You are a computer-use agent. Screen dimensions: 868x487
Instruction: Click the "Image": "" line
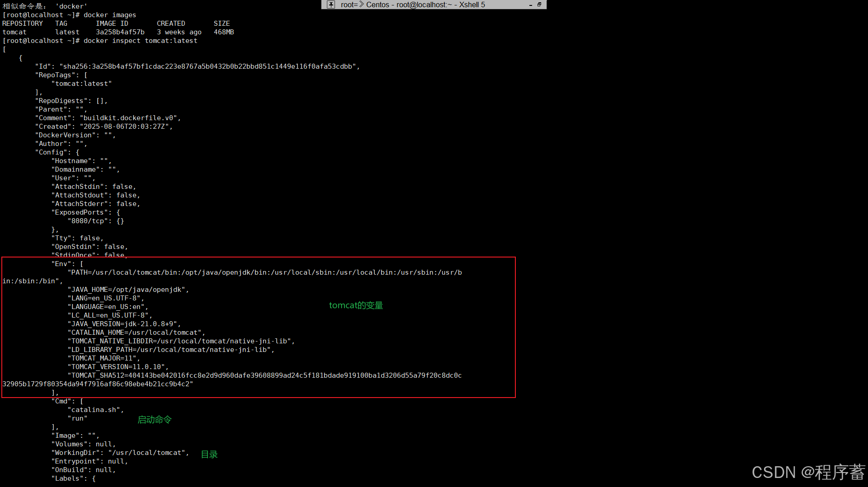coord(75,435)
